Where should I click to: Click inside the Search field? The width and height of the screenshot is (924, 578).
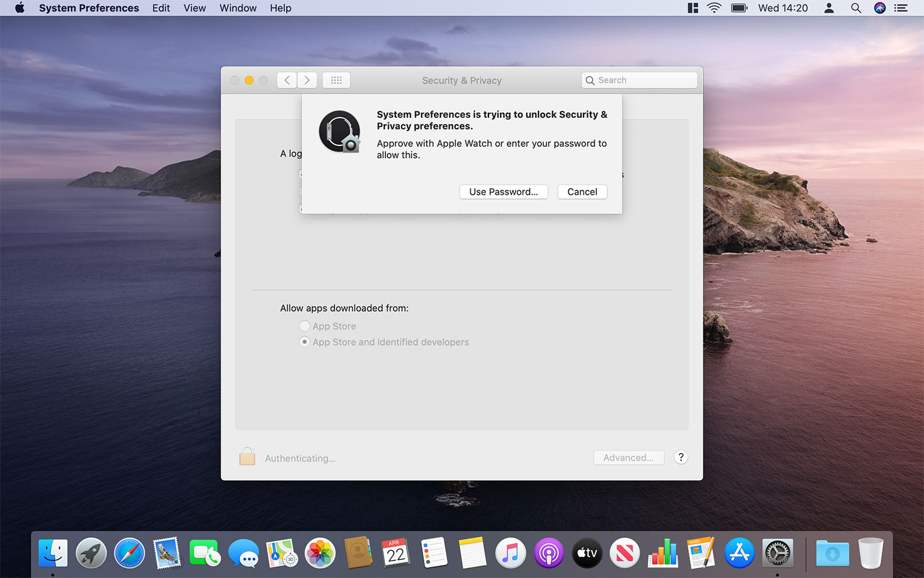click(639, 79)
